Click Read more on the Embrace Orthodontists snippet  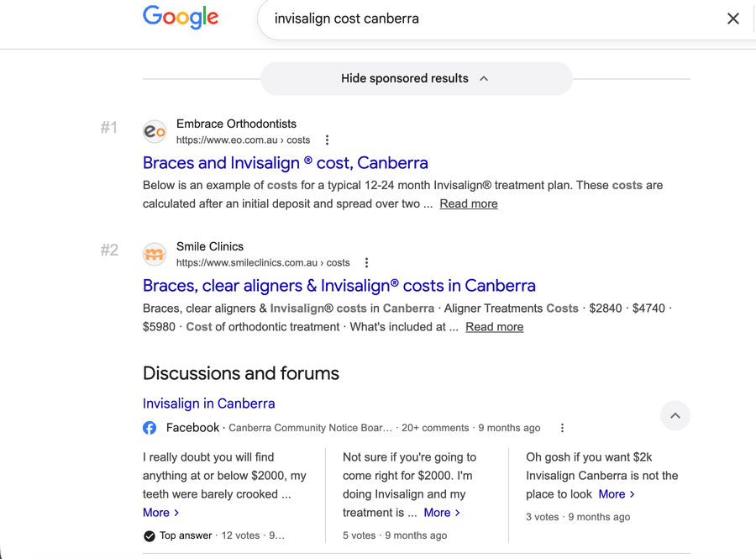point(469,203)
